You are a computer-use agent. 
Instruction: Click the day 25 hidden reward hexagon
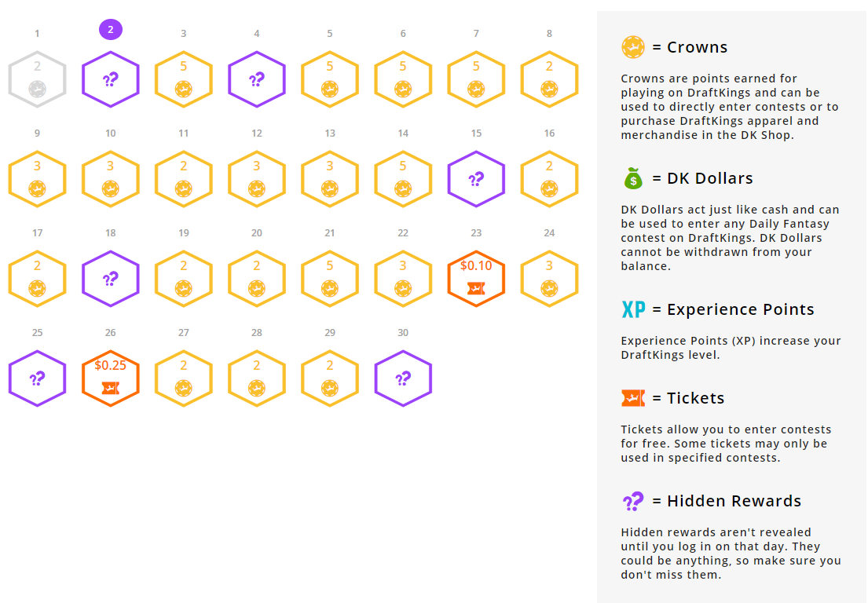click(x=37, y=378)
